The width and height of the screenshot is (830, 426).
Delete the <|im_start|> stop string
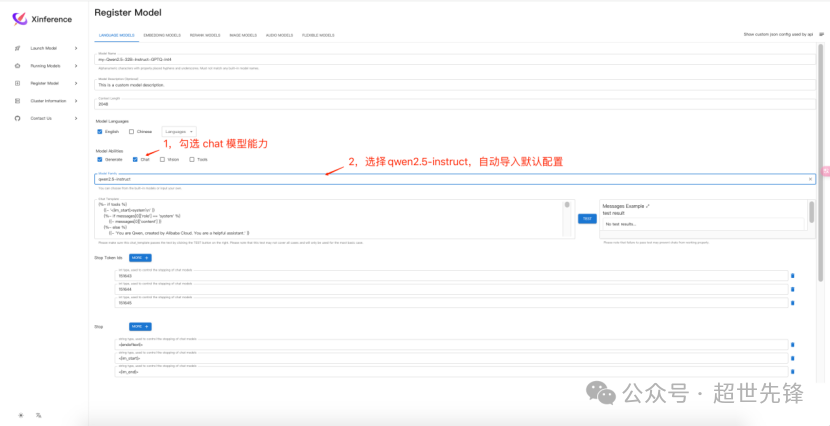792,358
